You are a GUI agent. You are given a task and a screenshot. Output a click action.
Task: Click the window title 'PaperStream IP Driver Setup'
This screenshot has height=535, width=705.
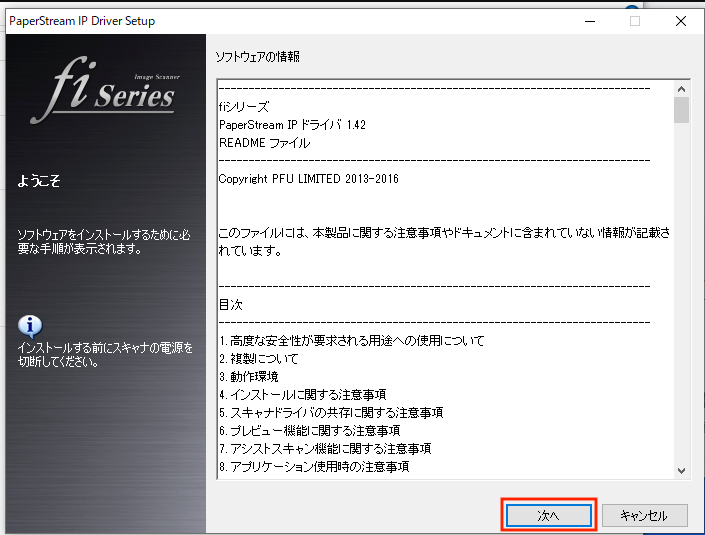coord(82,21)
